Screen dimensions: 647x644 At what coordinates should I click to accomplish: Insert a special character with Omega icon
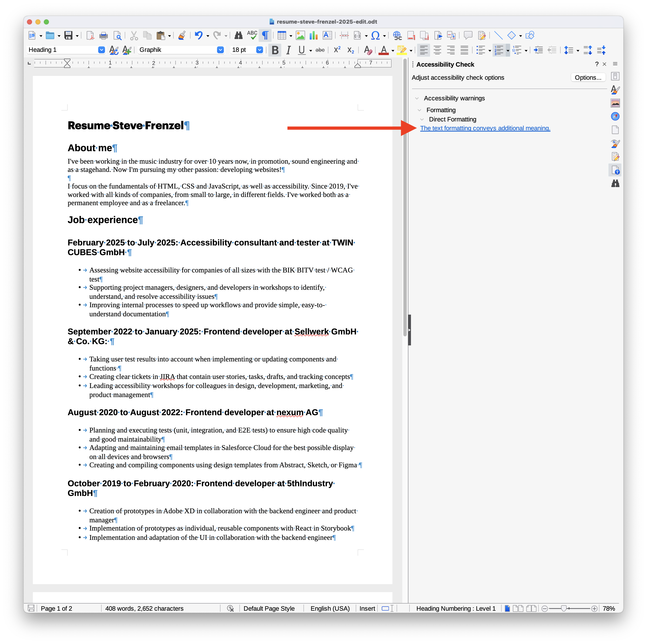point(375,35)
